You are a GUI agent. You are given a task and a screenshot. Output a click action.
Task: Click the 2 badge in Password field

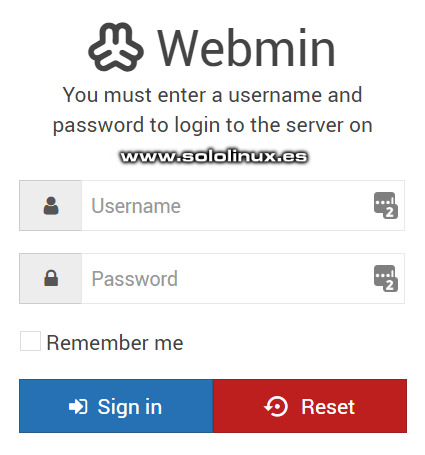tap(390, 285)
